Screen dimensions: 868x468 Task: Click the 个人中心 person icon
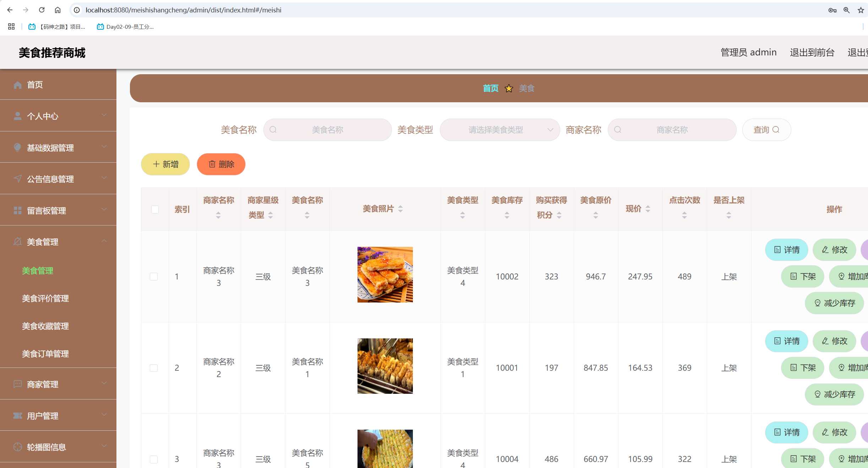point(17,116)
